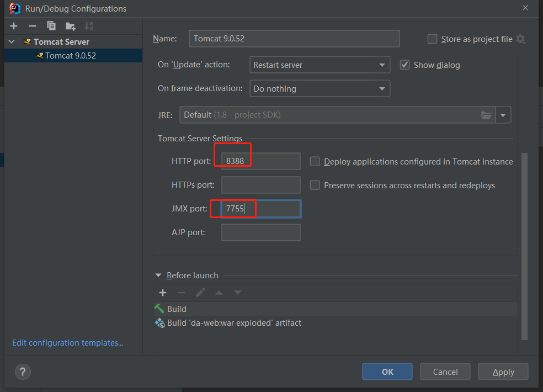The width and height of the screenshot is (543, 392).
Task: Add a new configuration with the plus icon
Action: tap(14, 26)
